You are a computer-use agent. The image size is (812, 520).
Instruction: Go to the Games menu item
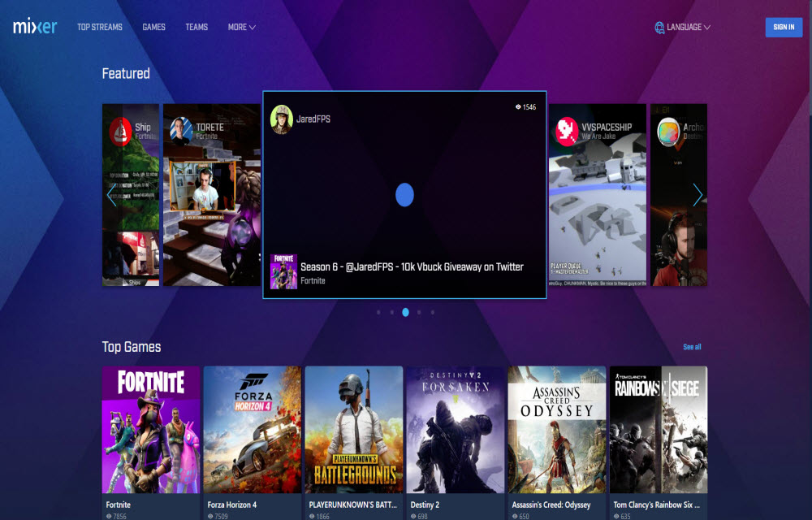153,27
